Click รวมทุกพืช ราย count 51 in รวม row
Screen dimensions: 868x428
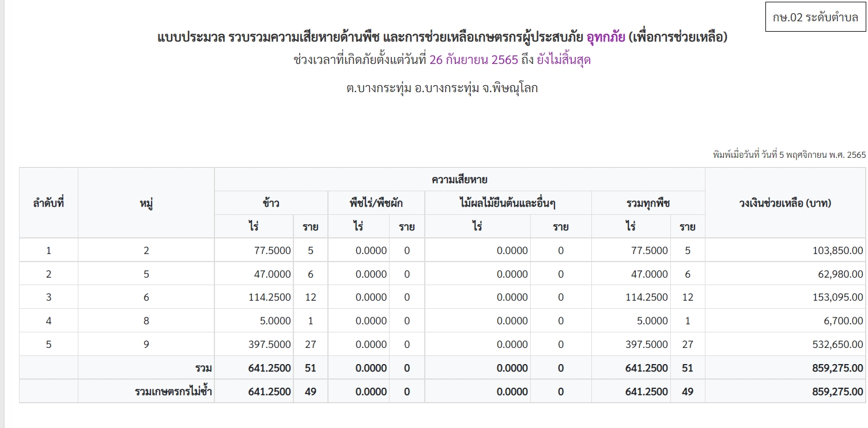(688, 368)
